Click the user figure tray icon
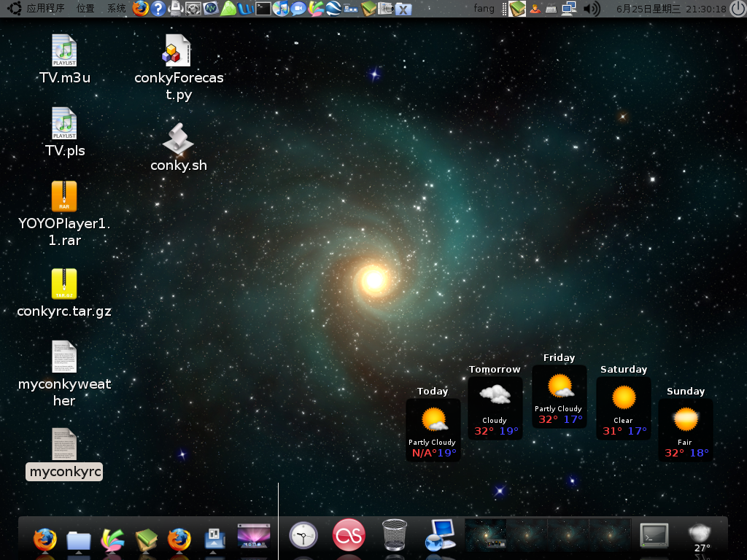Image resolution: width=747 pixels, height=560 pixels. click(x=535, y=8)
